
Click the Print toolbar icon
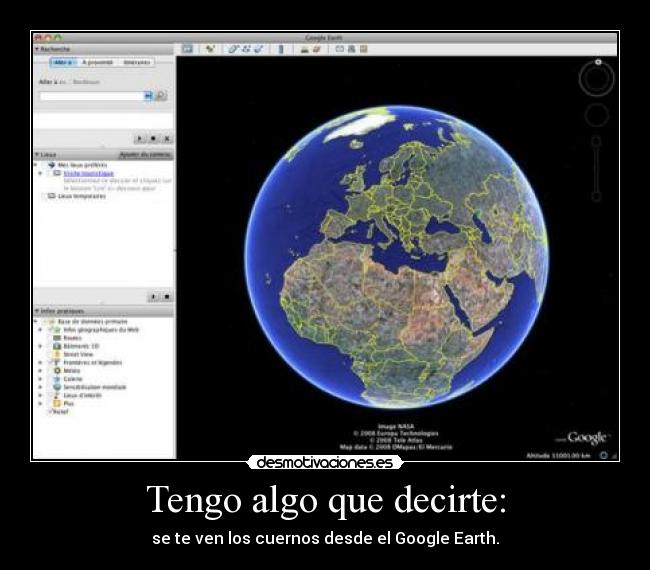click(x=352, y=49)
